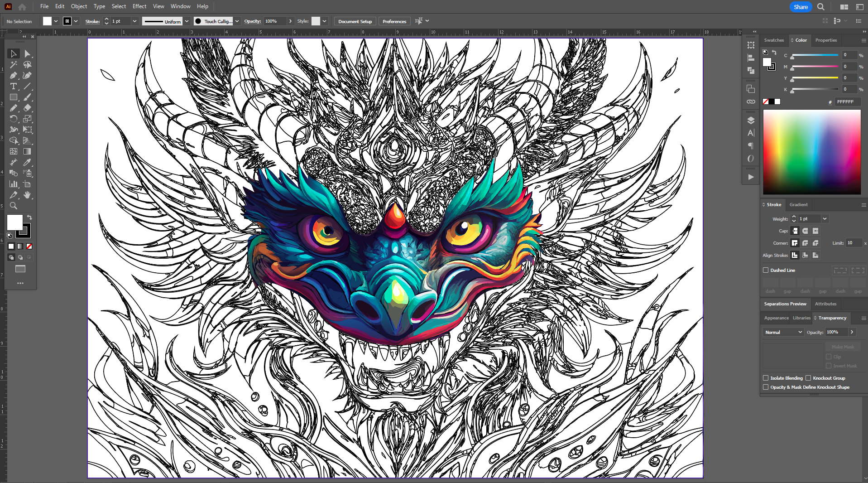
Task: Open the Libraries tab
Action: tap(801, 318)
